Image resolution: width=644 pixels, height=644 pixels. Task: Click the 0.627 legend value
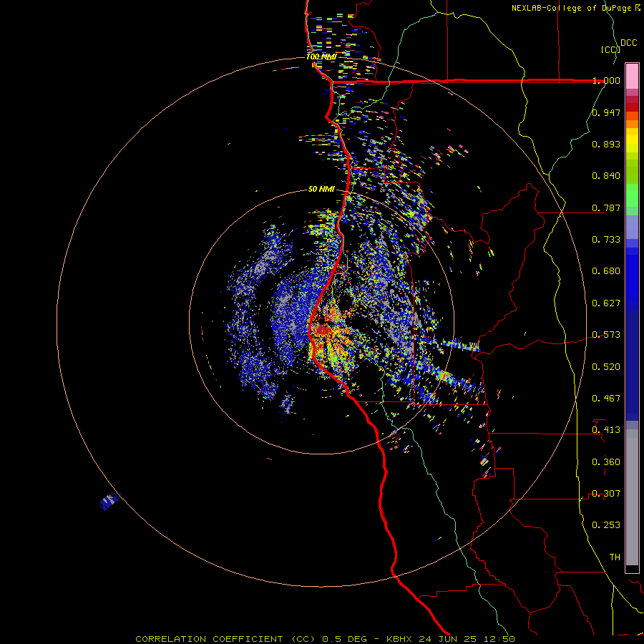[606, 303]
